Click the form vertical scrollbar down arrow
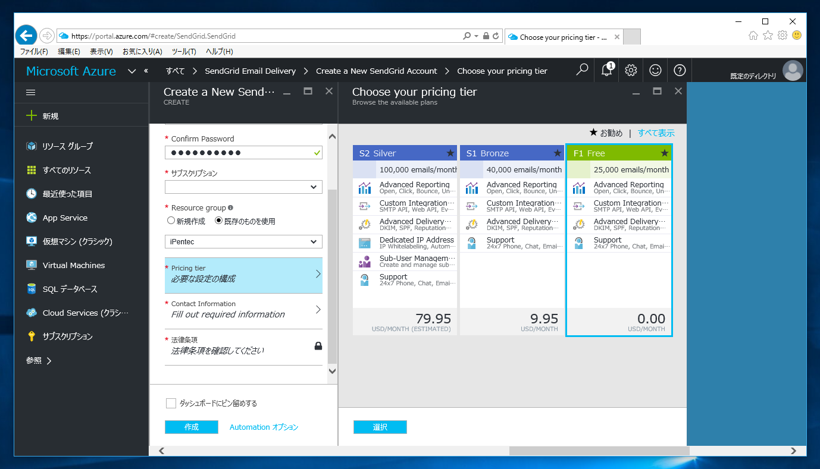The image size is (820, 469). [332, 371]
